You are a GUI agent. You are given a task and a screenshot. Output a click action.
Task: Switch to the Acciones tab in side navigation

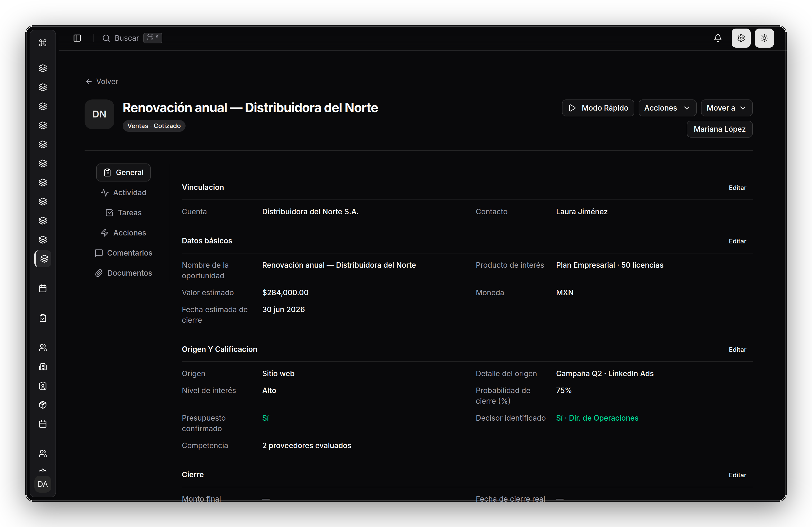point(123,233)
